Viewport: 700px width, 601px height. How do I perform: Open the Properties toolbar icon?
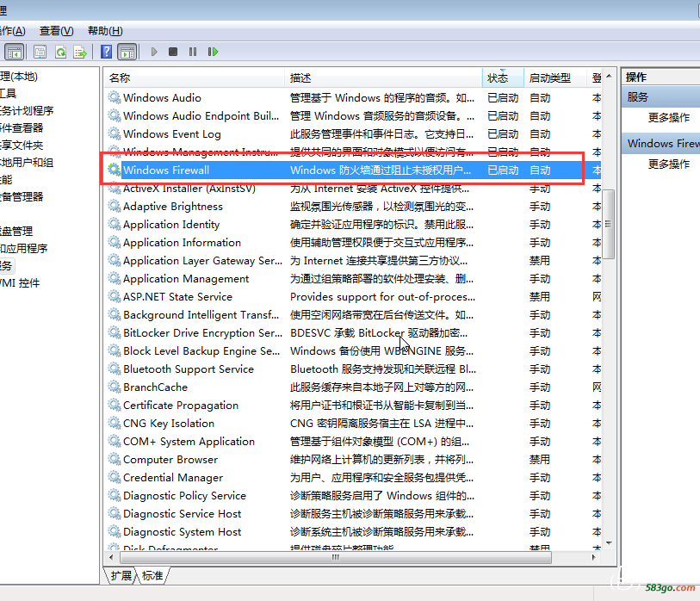click(40, 52)
